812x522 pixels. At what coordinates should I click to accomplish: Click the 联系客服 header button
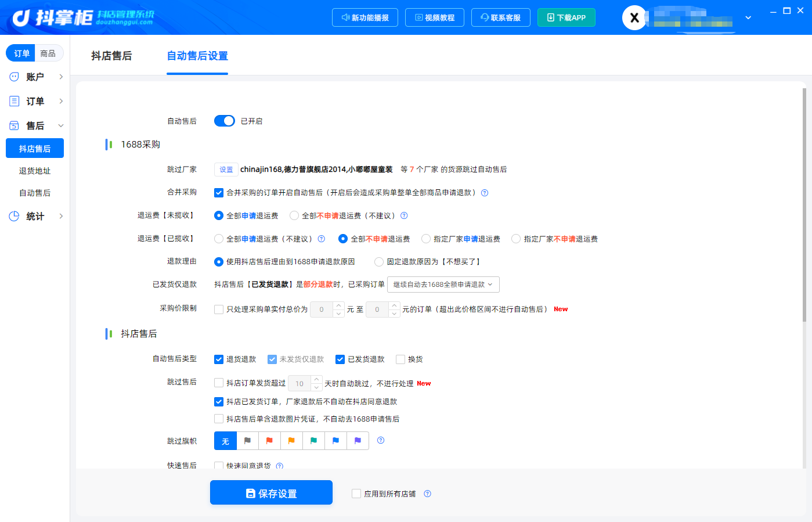point(501,17)
